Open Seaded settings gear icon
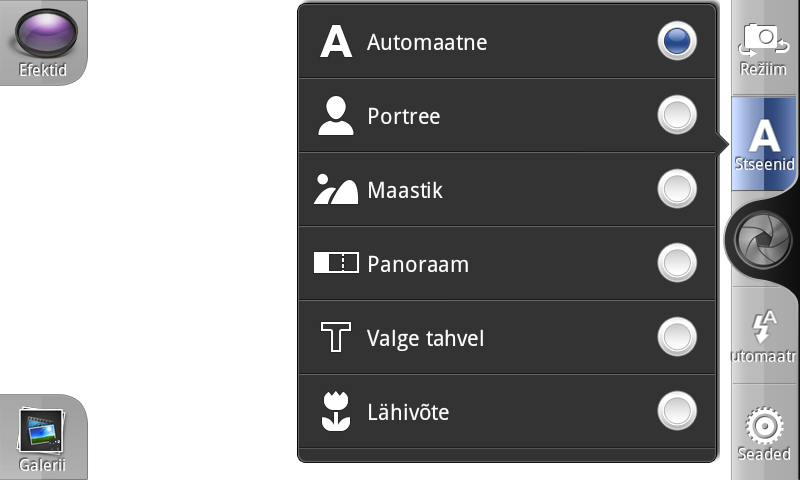This screenshot has height=480, width=800. pyautogui.click(x=764, y=425)
